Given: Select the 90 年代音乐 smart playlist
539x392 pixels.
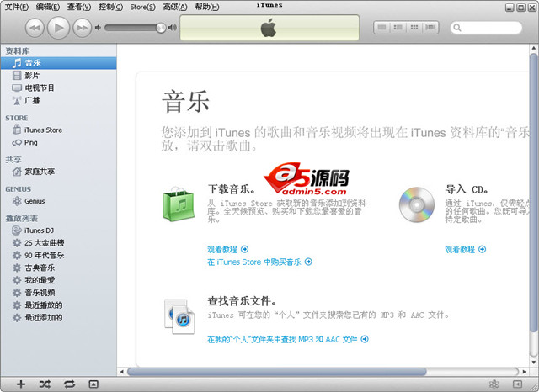Looking at the screenshot, I should [x=58, y=256].
